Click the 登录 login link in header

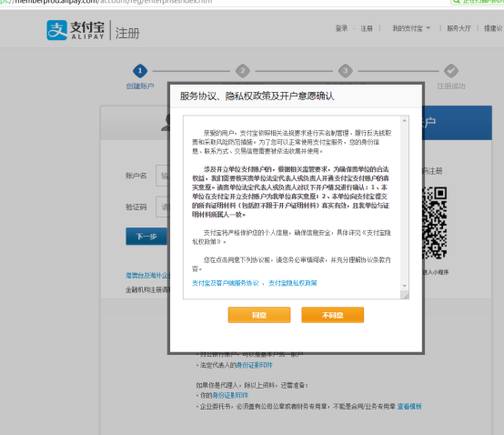point(341,28)
